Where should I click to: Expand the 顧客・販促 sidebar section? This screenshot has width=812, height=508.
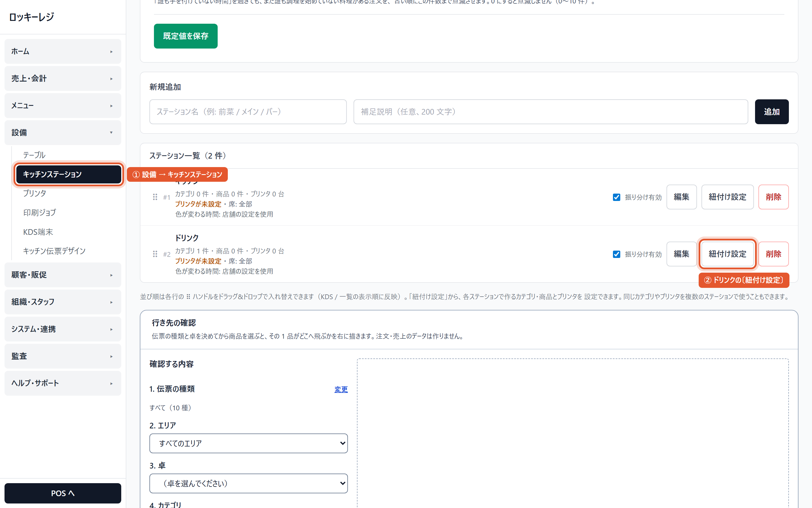(x=63, y=275)
